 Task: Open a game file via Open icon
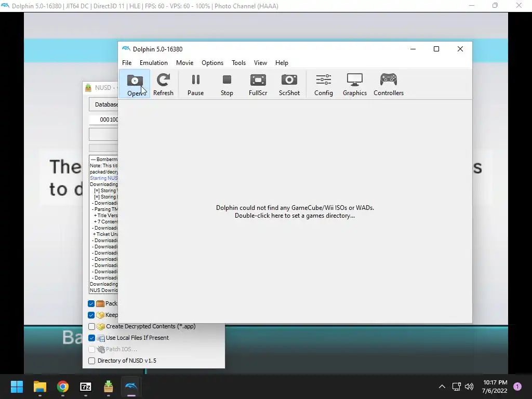135,85
